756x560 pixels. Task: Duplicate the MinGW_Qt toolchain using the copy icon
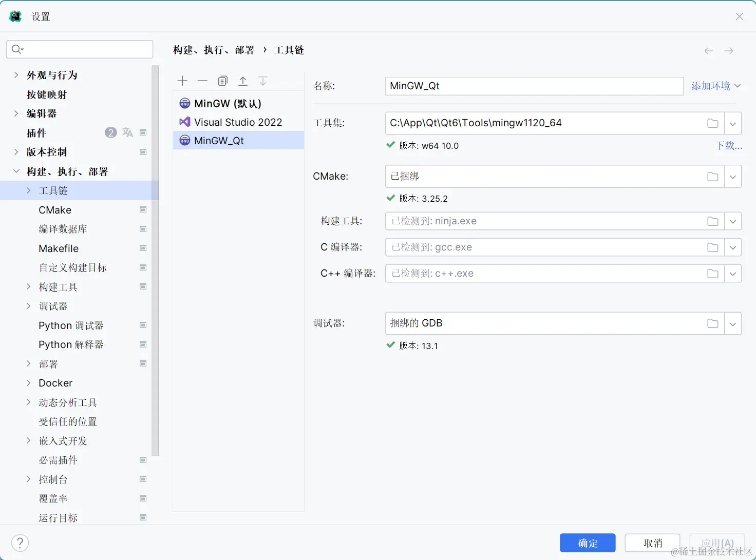point(222,81)
